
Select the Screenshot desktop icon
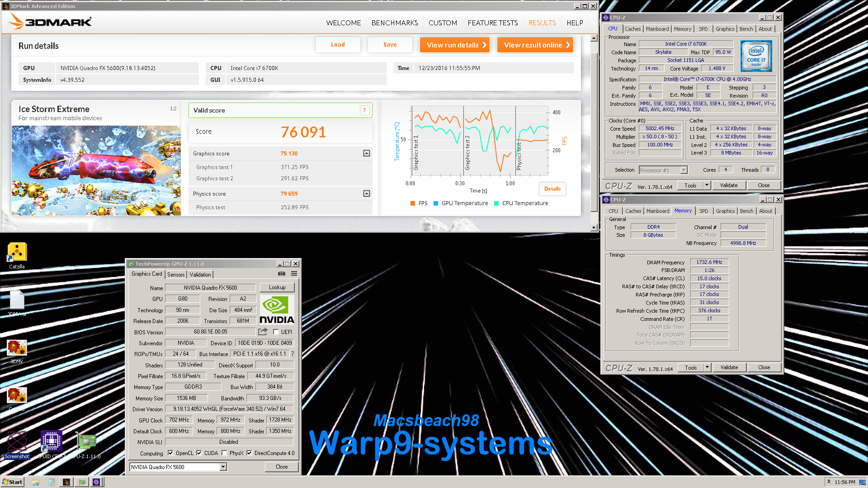pos(17,445)
